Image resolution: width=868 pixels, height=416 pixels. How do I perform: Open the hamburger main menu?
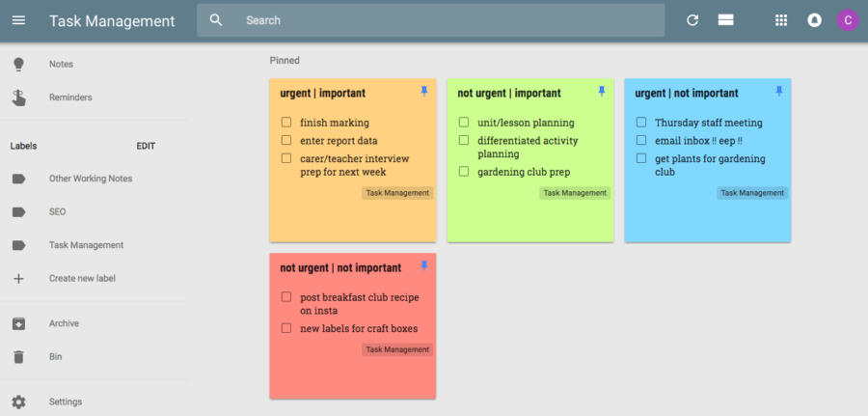pos(19,20)
